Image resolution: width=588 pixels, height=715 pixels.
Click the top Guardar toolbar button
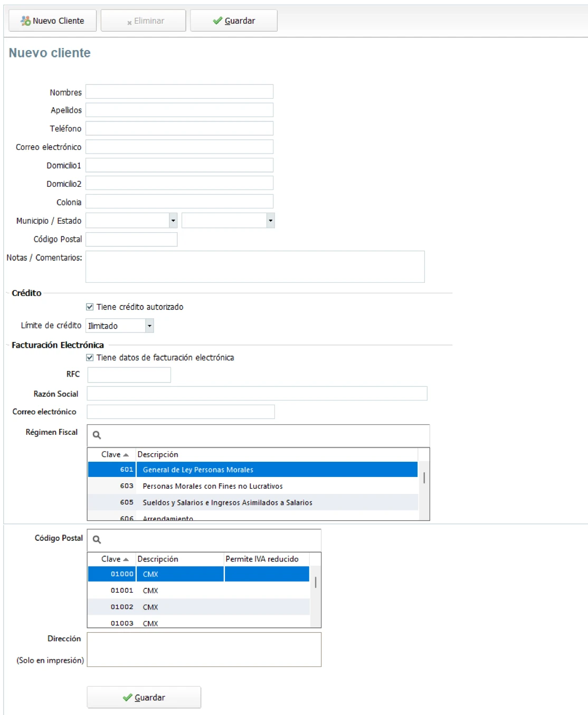(x=233, y=21)
